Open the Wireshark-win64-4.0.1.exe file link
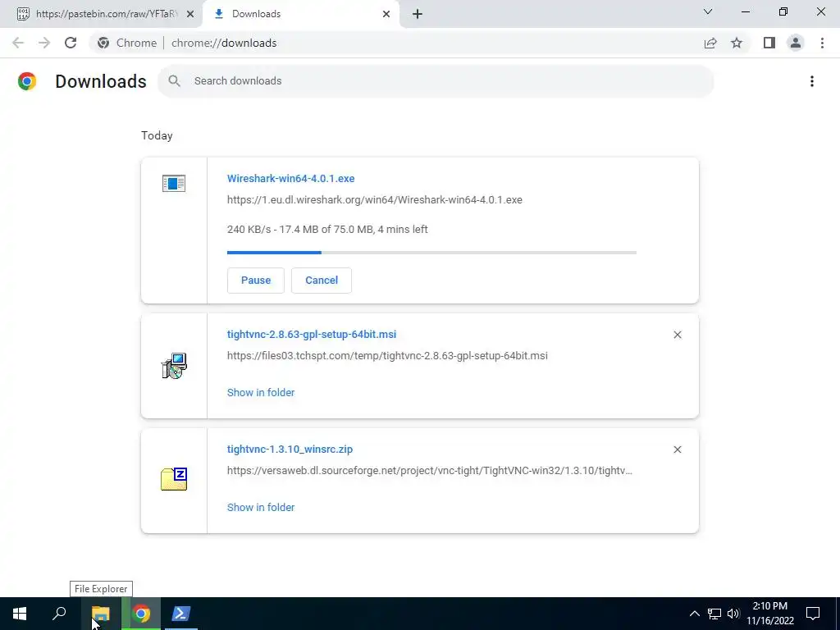Viewport: 840px width, 630px height. pyautogui.click(x=291, y=178)
